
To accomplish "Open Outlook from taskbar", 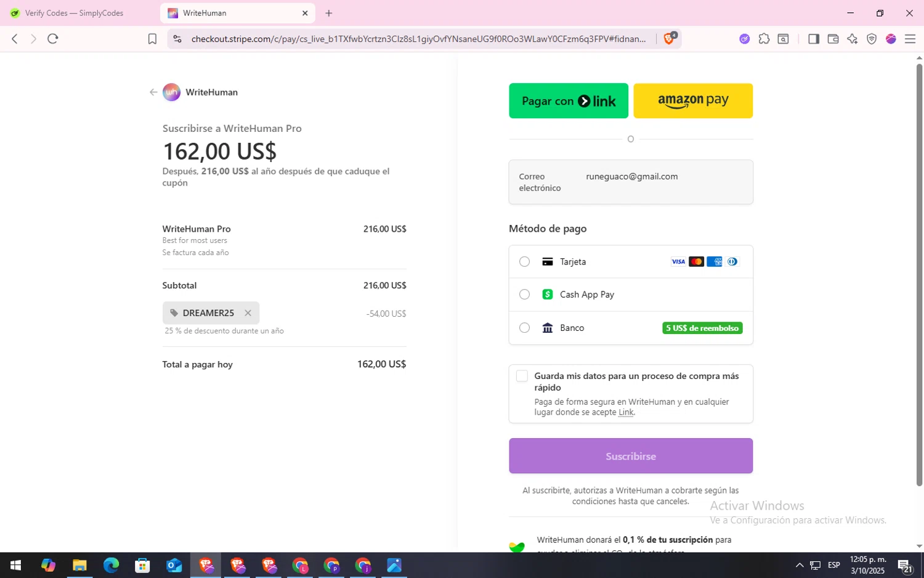I will [174, 565].
